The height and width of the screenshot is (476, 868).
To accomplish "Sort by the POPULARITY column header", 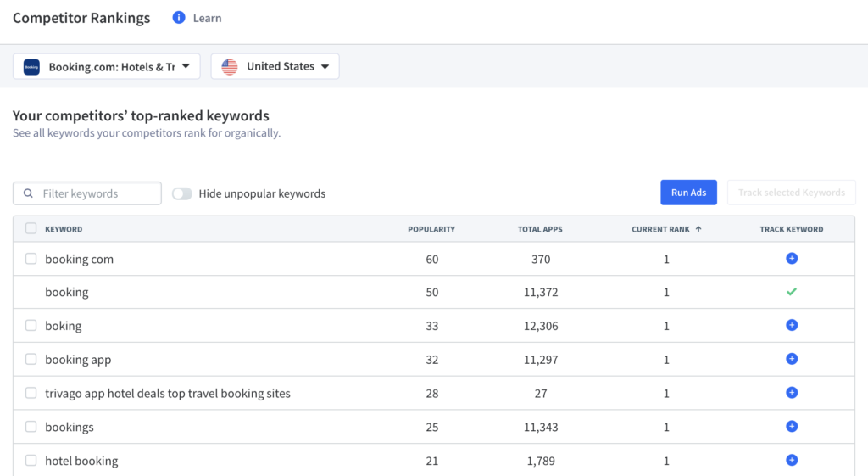I will pyautogui.click(x=431, y=229).
